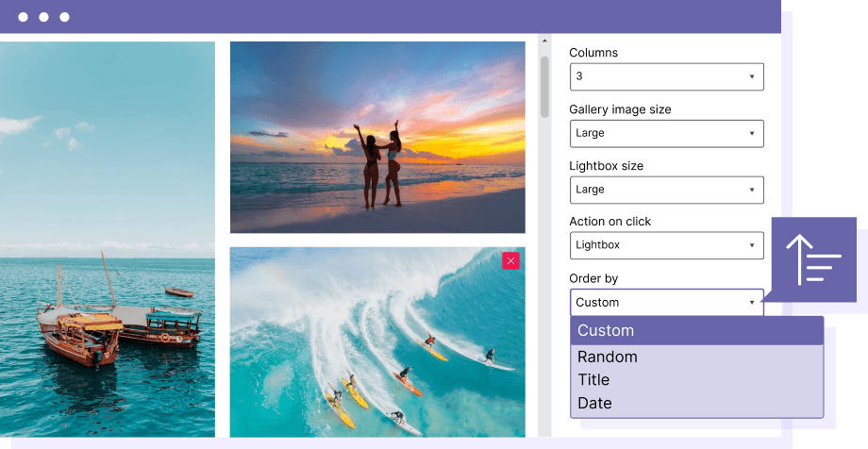Select Date as the sort order
Screen dimensions: 868x449
click(x=697, y=403)
